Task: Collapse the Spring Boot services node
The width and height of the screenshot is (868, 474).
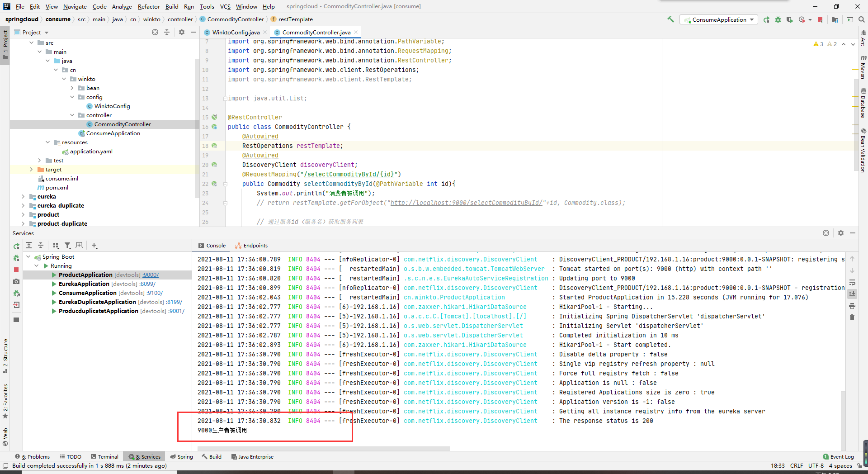Action: (29, 257)
